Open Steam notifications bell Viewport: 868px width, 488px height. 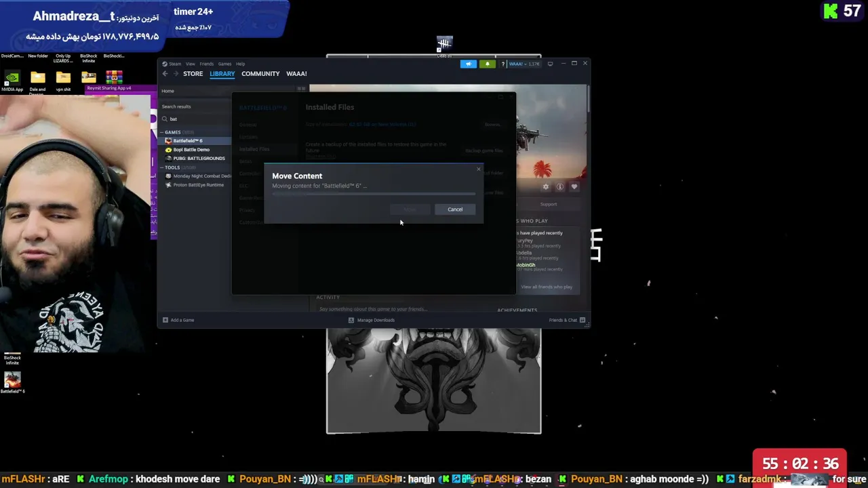pos(487,64)
